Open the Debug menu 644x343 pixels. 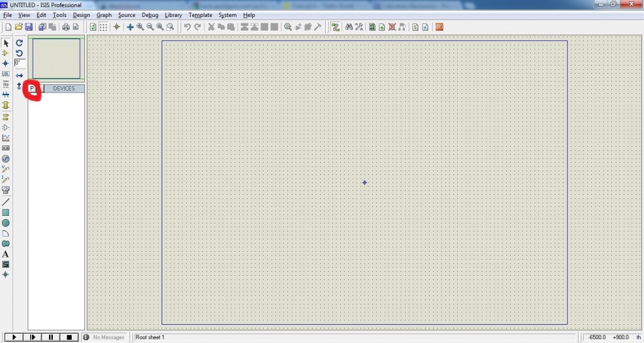coord(150,14)
